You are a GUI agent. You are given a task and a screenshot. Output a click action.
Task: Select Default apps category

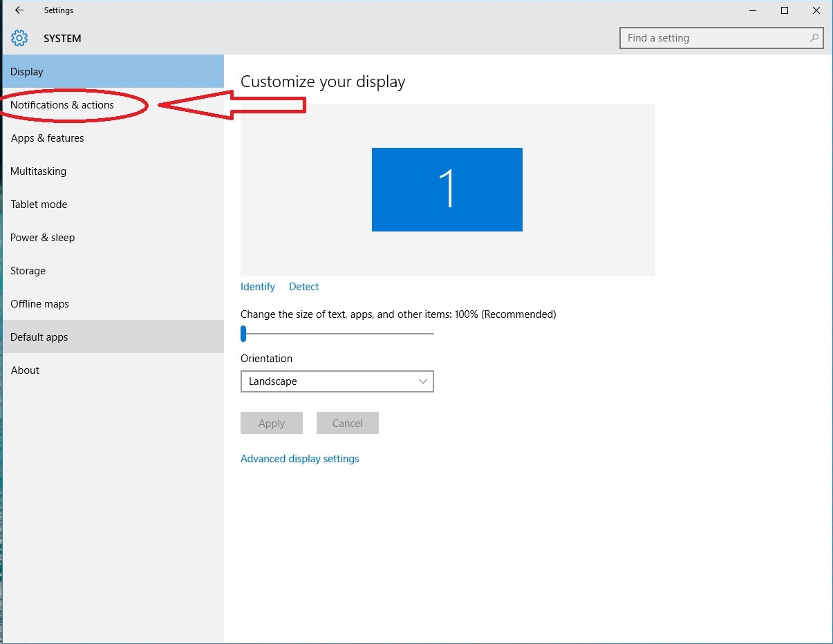113,337
